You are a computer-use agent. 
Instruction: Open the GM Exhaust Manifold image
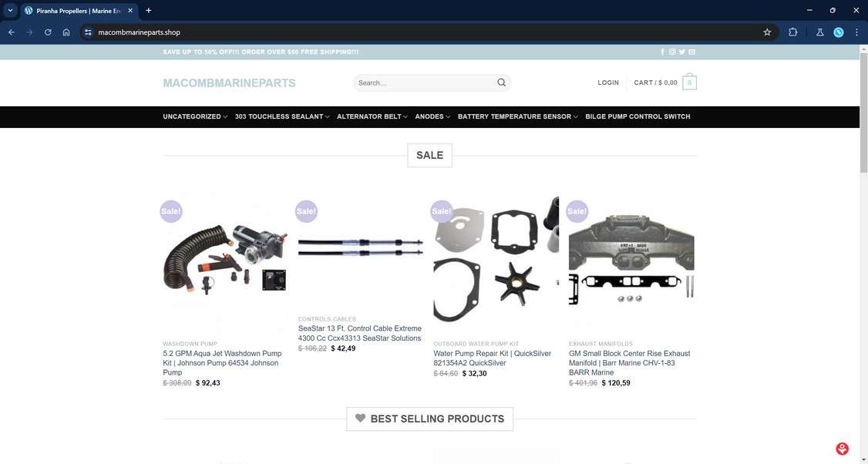631,262
